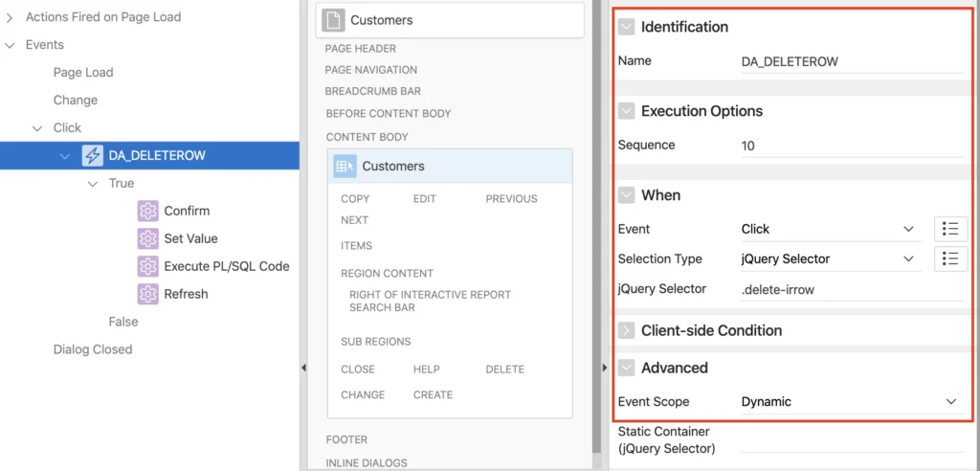Collapse the Advanced section
980x471 pixels.
point(626,368)
